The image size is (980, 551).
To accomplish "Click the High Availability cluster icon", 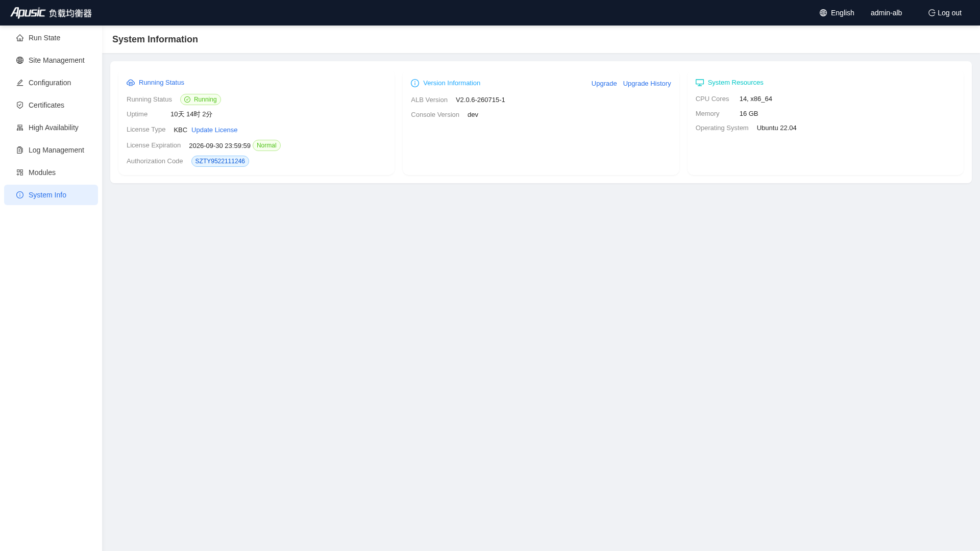I will coord(20,128).
